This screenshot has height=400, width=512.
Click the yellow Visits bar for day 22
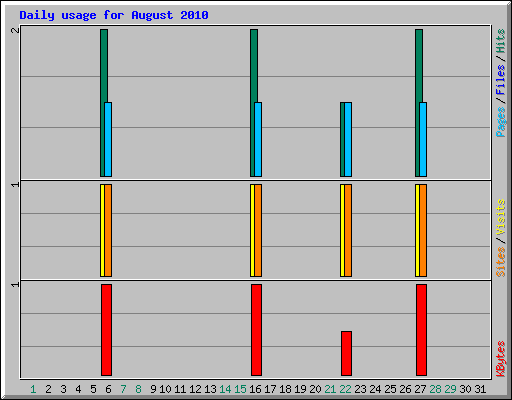[x=342, y=230]
